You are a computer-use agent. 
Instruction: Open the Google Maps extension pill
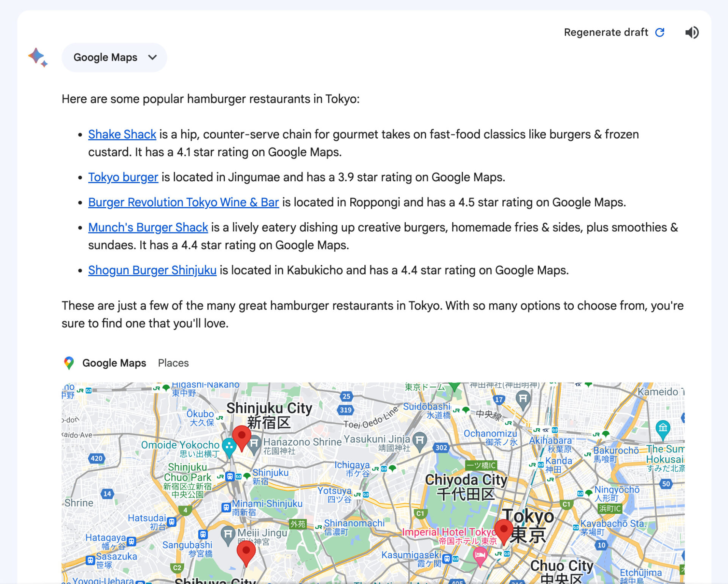tap(105, 58)
